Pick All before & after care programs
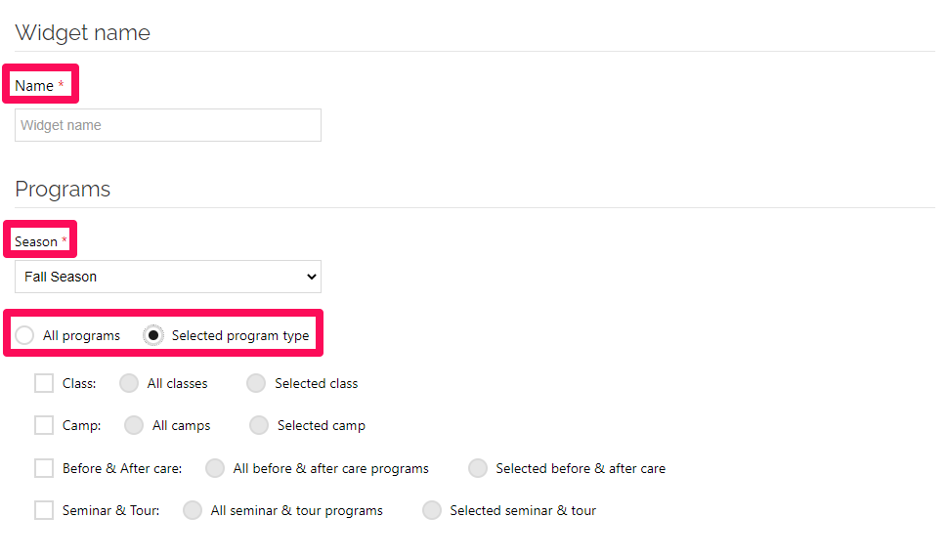 click(x=215, y=468)
